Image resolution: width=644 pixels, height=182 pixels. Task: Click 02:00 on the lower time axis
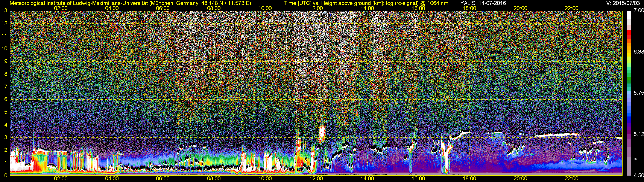(61, 179)
